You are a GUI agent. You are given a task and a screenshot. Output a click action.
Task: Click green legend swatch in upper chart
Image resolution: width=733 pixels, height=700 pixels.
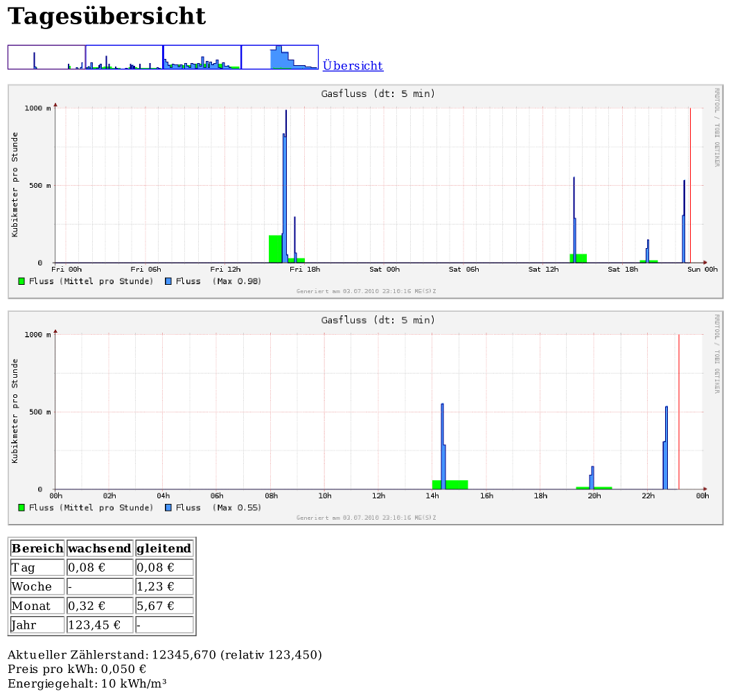pos(21,281)
